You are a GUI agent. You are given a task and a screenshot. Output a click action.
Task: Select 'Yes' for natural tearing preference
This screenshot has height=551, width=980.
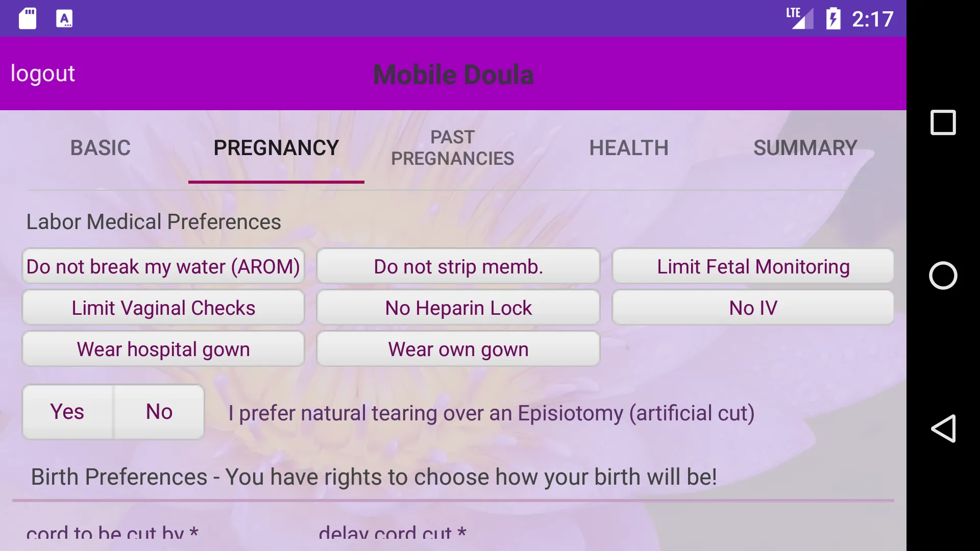point(67,412)
